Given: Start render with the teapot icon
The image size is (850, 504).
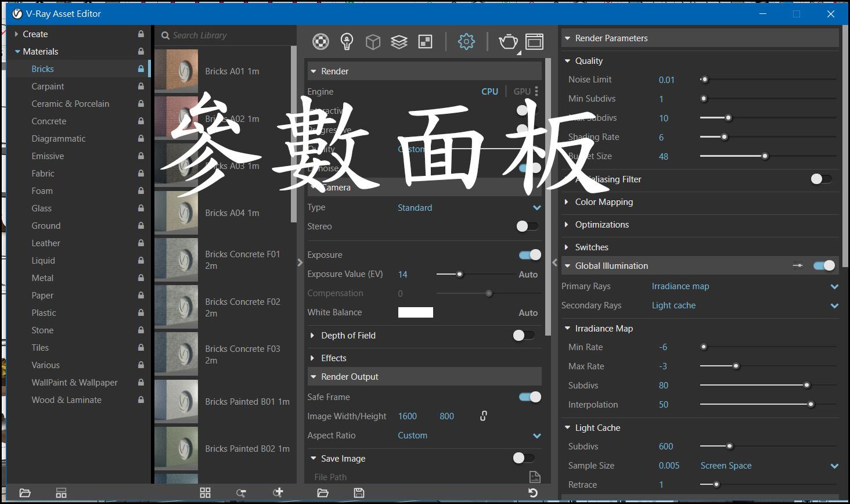Looking at the screenshot, I should pyautogui.click(x=509, y=42).
